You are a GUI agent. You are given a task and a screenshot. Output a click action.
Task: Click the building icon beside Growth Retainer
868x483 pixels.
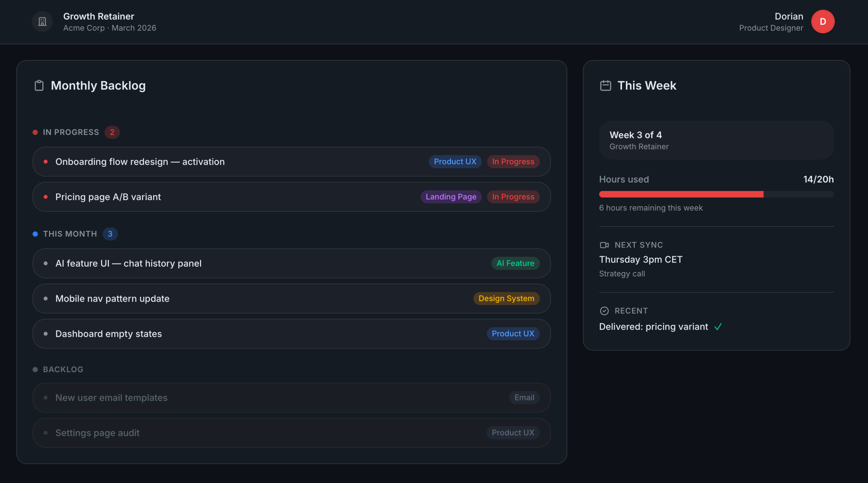[42, 22]
